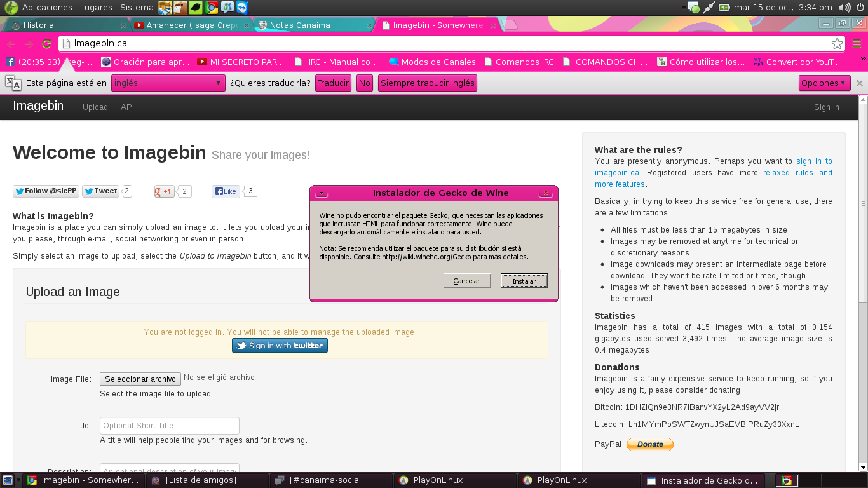Open the language dropdown showing 'inglés'

coord(168,83)
